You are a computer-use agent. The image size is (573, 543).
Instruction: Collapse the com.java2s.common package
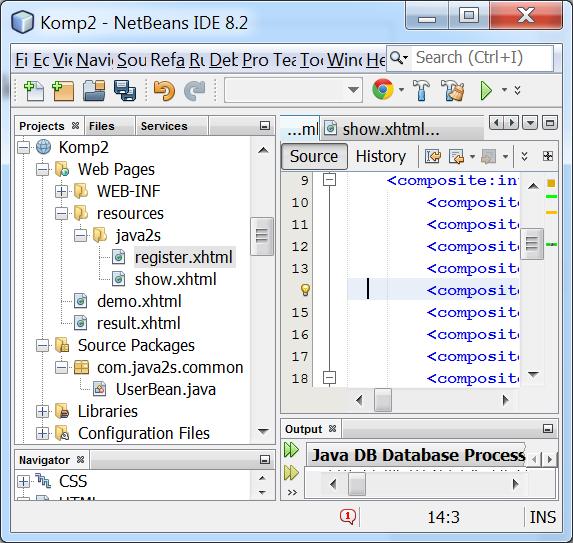[61, 367]
